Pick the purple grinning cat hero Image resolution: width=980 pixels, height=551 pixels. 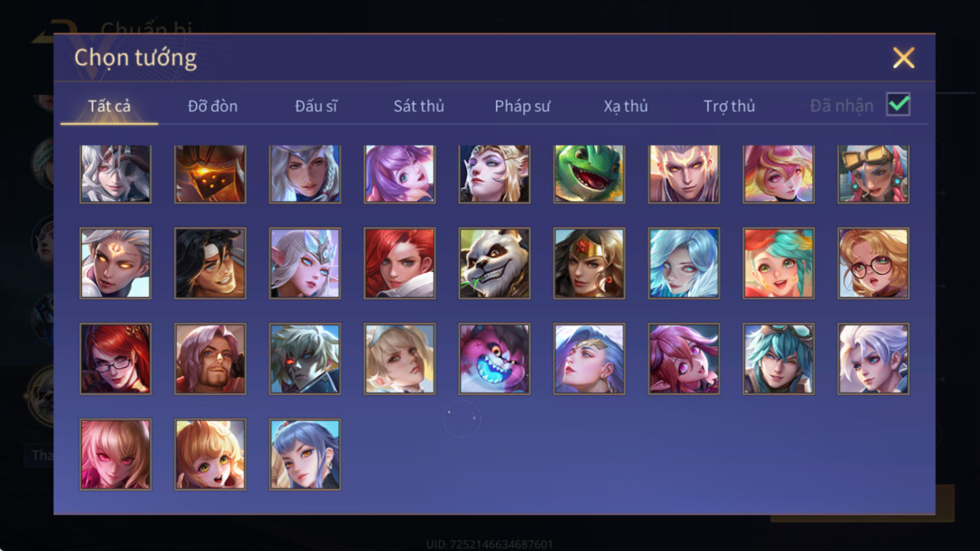point(494,359)
